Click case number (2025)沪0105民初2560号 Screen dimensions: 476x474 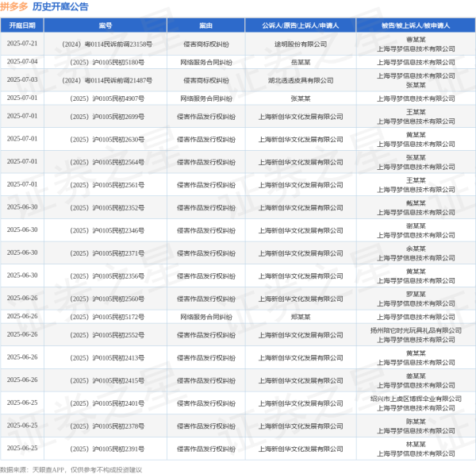[x=107, y=299]
